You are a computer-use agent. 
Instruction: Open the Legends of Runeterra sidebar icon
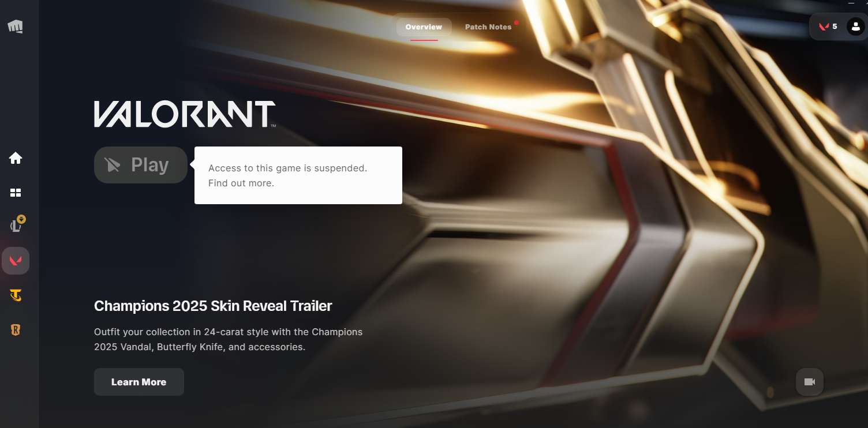point(16,330)
